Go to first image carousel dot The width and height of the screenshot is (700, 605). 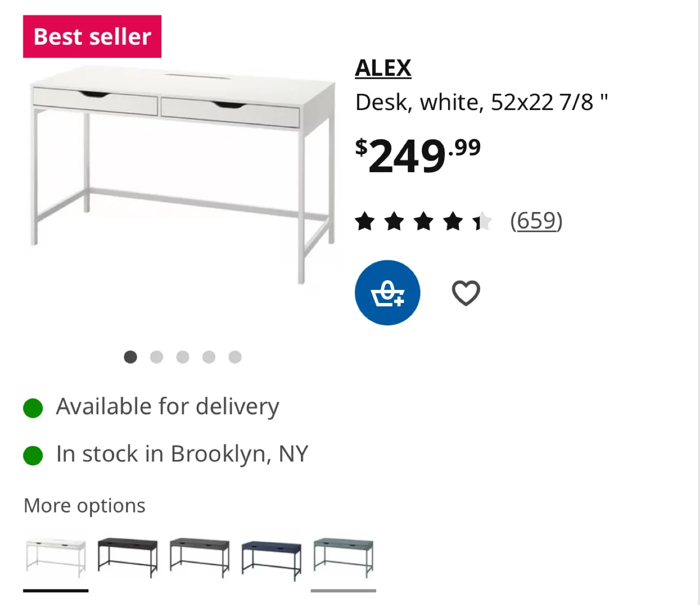coord(130,357)
